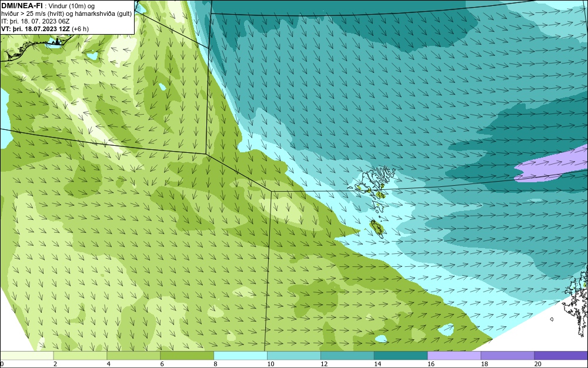This screenshot has height=368, width=588.
Task: Select the 10–12 m/s aqua legend swatch
Action: pyautogui.click(x=294, y=355)
